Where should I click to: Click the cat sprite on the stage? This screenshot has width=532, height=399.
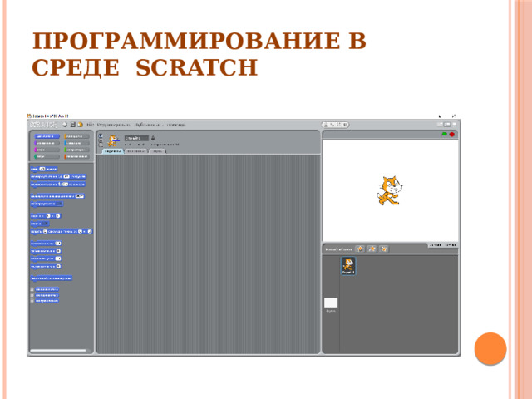point(390,190)
